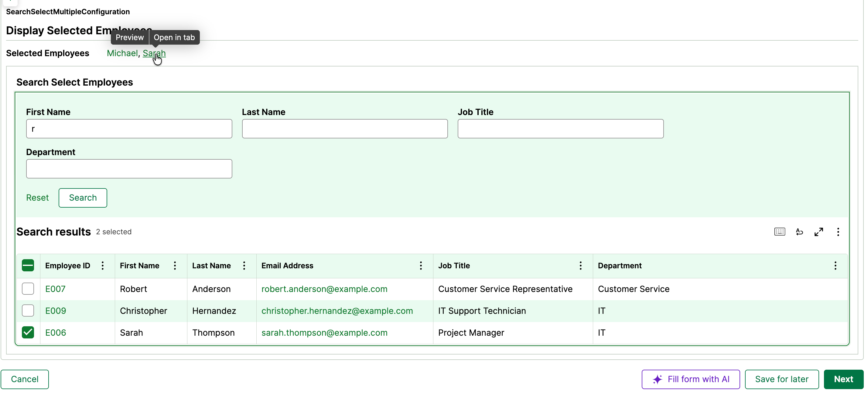Select the Christopher Hernandez row checkbox
The width and height of the screenshot is (868, 397).
28,311
